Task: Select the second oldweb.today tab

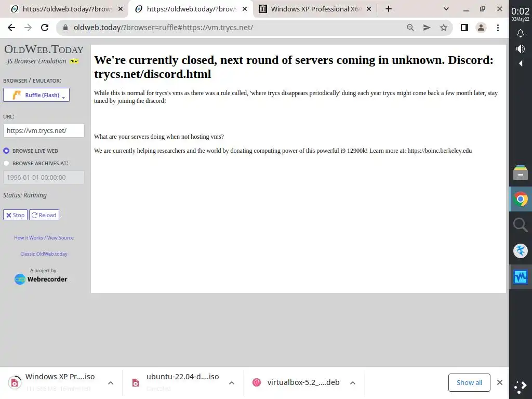Action: click(x=191, y=9)
